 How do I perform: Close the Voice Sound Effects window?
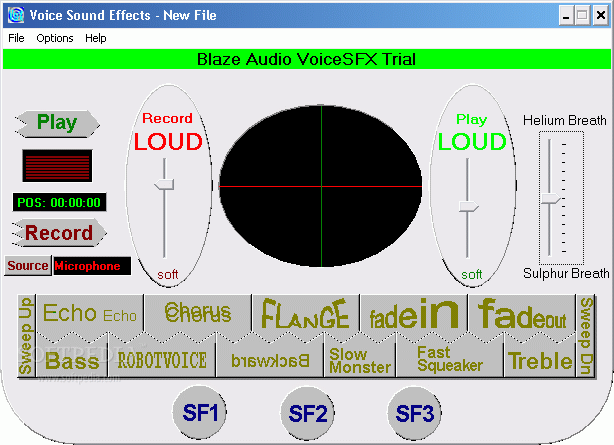click(x=601, y=16)
